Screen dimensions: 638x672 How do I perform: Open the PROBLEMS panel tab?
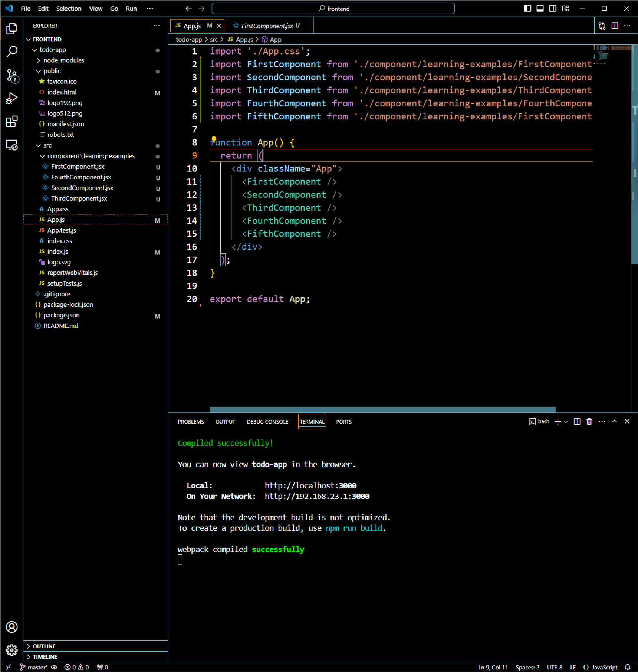191,422
